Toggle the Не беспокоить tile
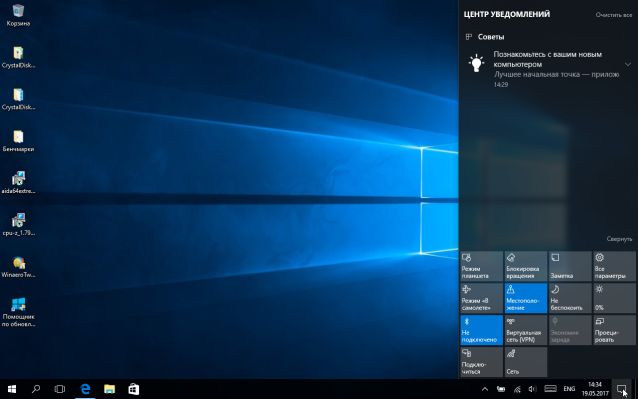The image size is (638, 399). [x=570, y=298]
